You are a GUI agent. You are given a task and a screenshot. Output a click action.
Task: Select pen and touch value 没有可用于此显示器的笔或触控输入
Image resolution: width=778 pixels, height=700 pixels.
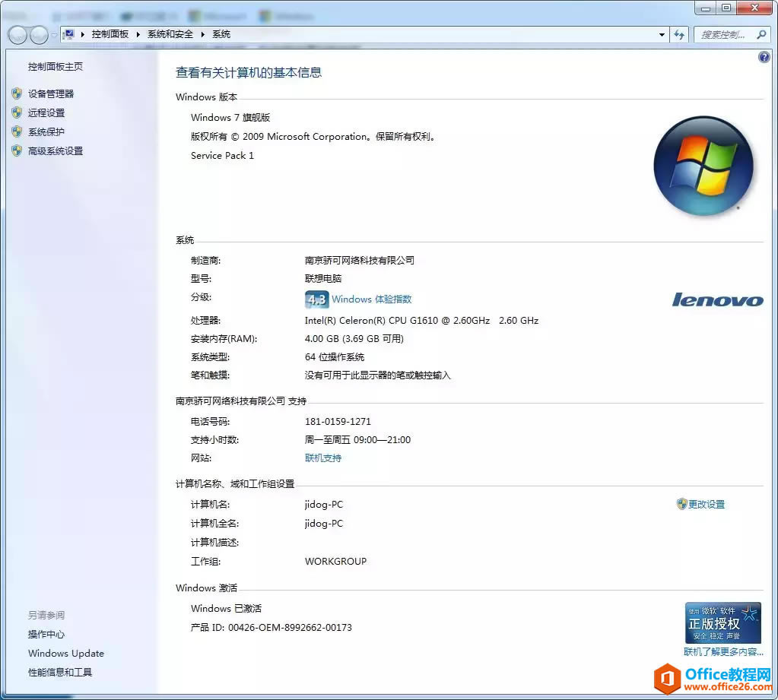[377, 375]
